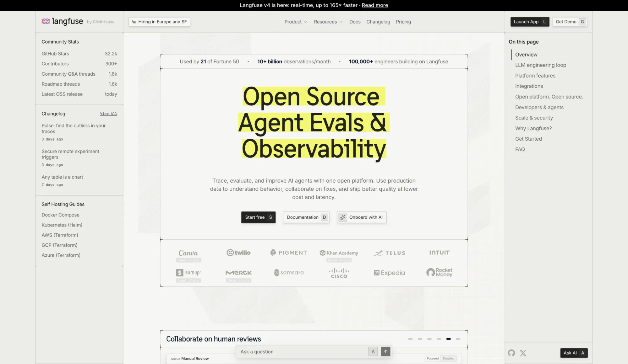Open the Documentation button
The image size is (628, 364).
point(306,217)
